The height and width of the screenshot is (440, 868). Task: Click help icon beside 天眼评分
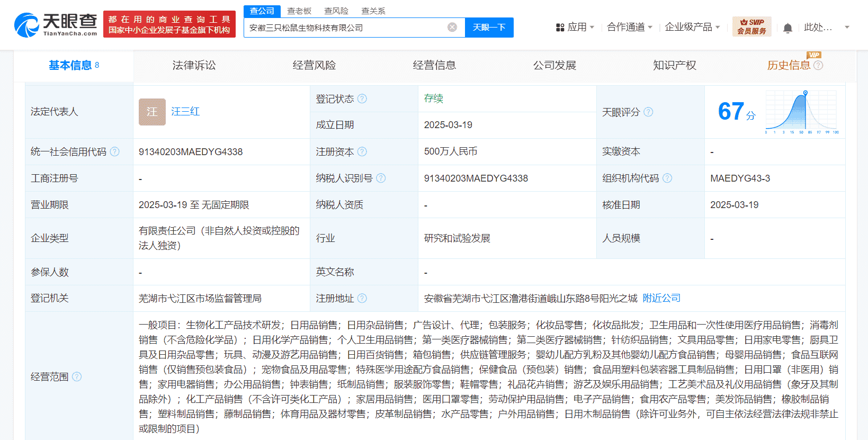648,112
